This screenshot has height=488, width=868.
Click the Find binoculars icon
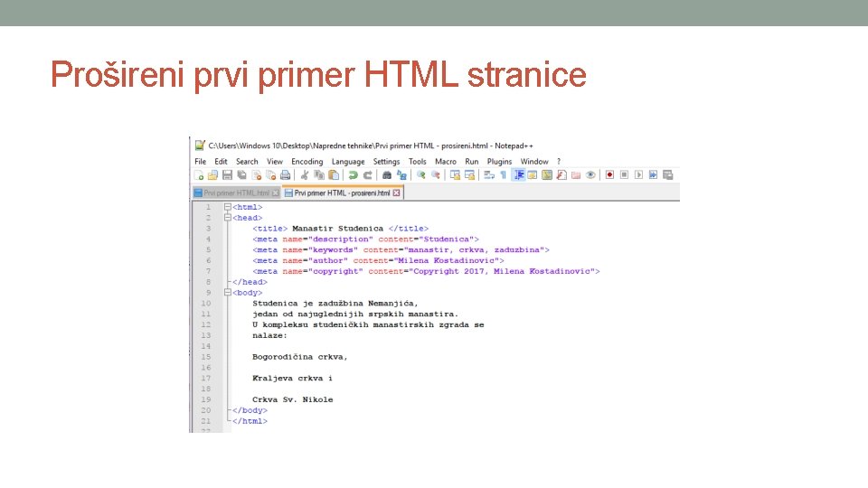point(387,174)
